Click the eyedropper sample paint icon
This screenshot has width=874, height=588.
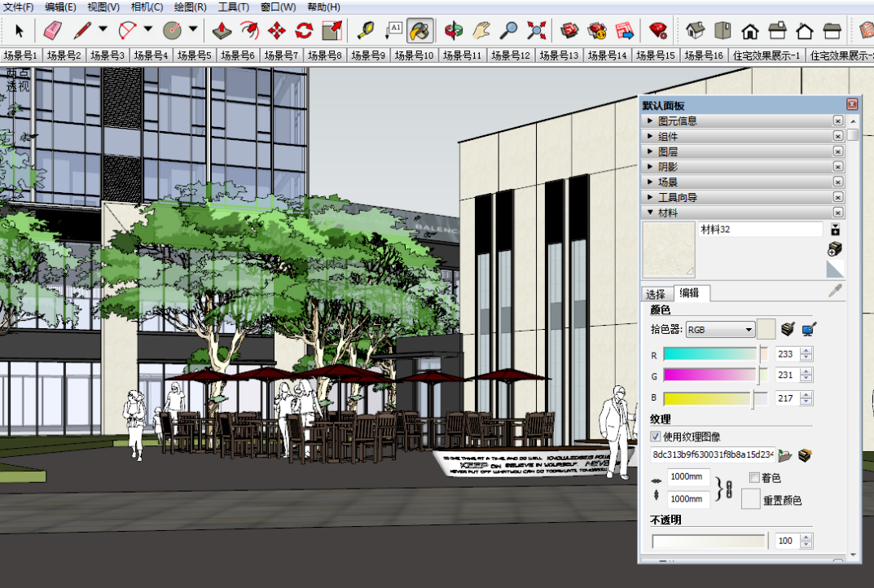[835, 292]
